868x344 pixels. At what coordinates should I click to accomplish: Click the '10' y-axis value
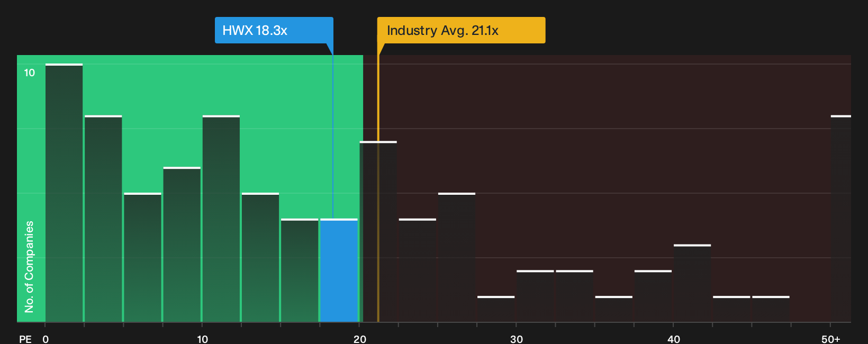(30, 73)
